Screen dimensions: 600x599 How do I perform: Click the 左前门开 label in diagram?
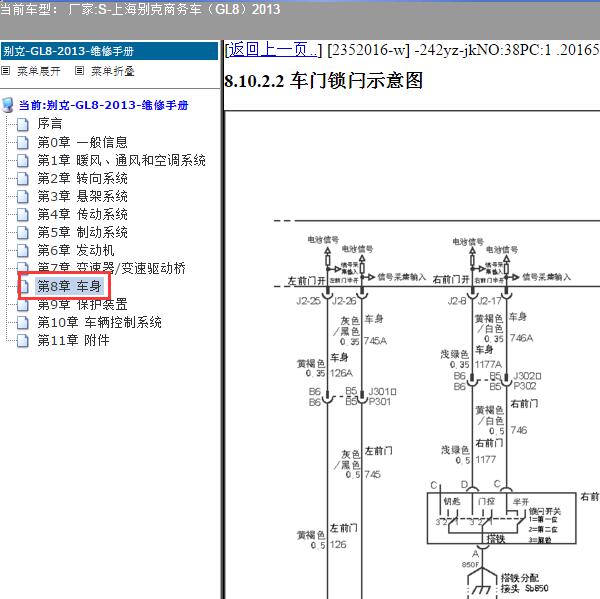pyautogui.click(x=306, y=281)
